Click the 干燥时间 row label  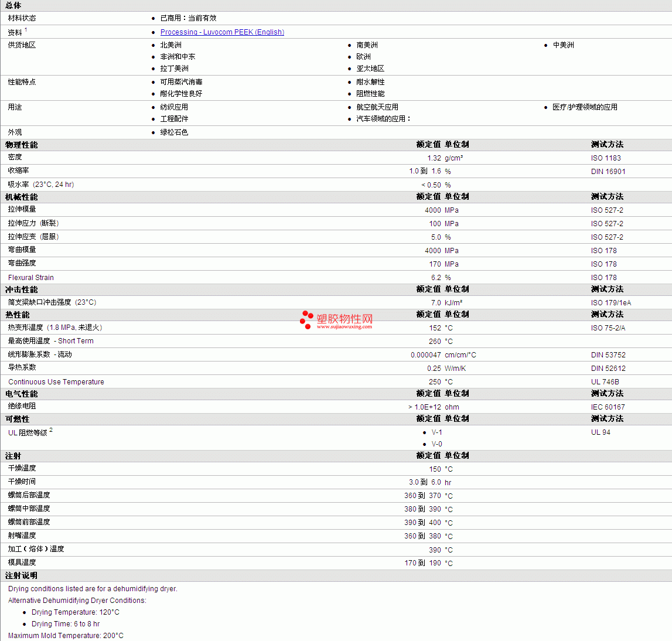[22, 482]
